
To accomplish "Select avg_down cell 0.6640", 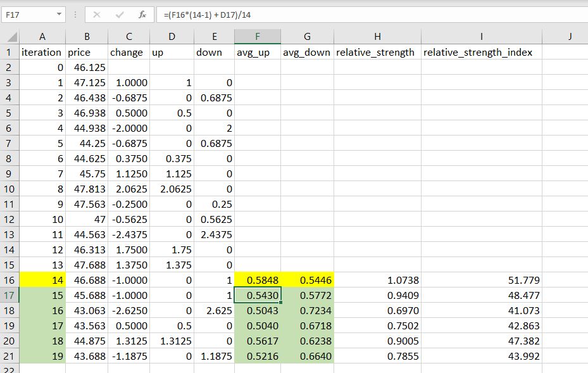I will [x=307, y=356].
